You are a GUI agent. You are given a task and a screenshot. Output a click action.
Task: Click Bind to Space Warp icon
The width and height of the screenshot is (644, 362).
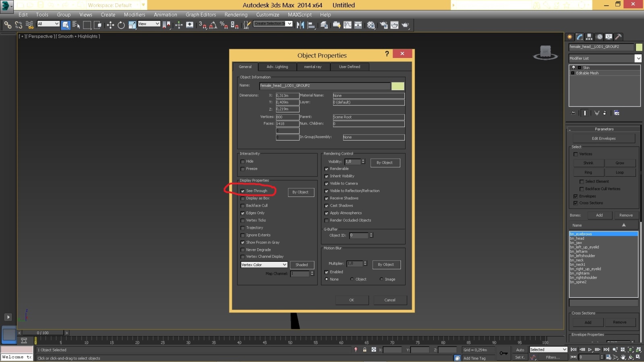coord(29,25)
